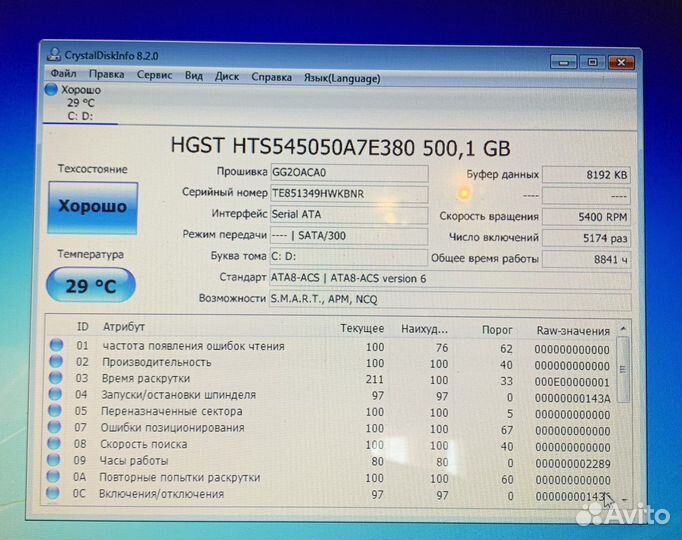Open the Вид menu
This screenshot has width=682, height=540.
coord(194,76)
